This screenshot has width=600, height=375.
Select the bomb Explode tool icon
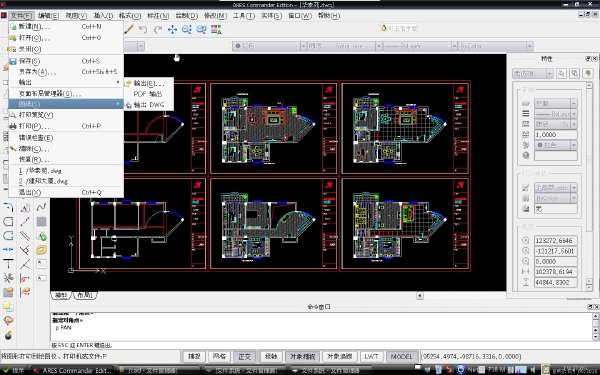8,335
